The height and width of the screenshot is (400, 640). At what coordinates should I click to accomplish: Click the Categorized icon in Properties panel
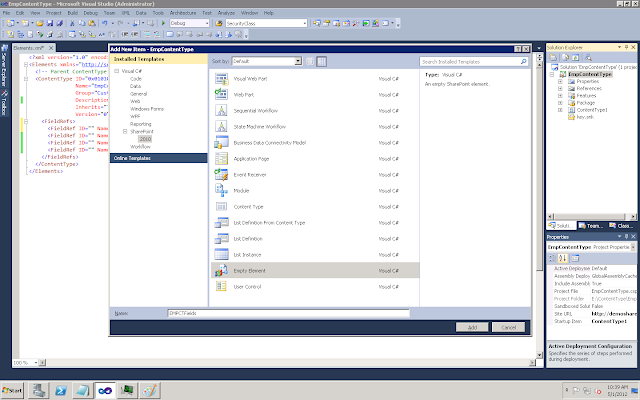click(x=553, y=258)
